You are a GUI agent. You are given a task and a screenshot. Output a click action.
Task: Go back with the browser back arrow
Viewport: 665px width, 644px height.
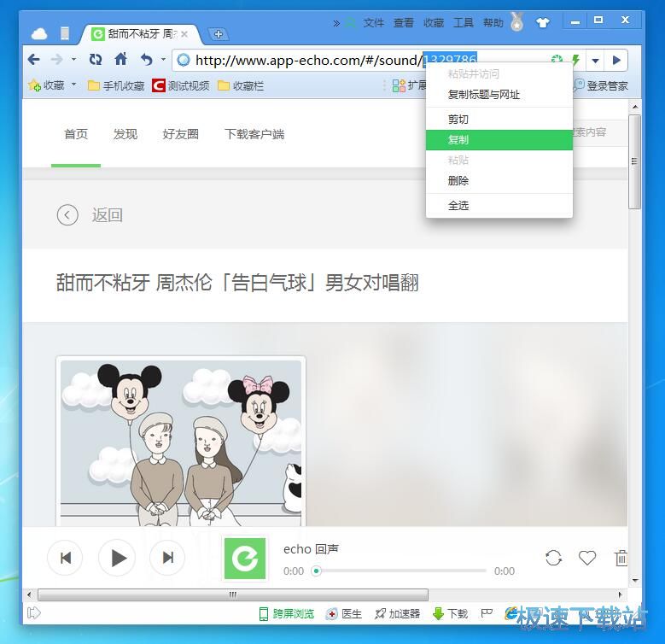(x=34, y=60)
